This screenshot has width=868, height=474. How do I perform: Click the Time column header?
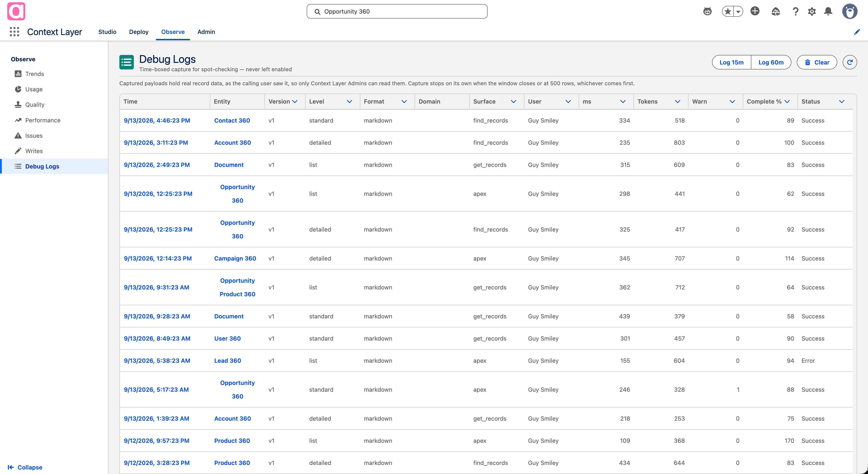point(164,102)
